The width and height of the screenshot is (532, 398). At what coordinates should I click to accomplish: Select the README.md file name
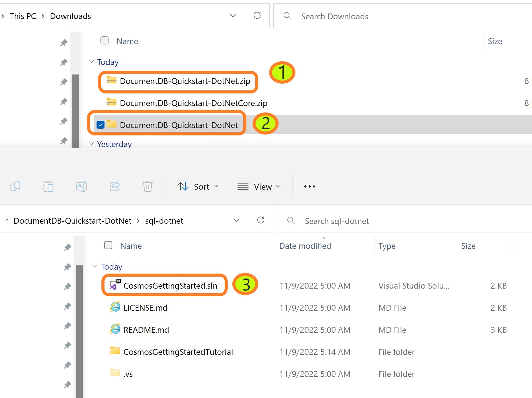[146, 330]
